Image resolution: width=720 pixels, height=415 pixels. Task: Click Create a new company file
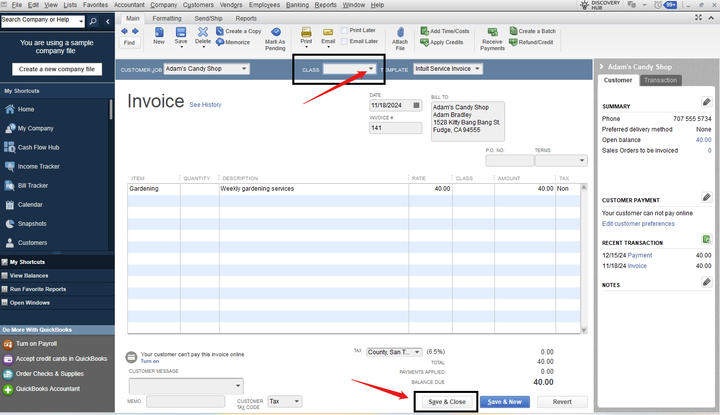click(57, 69)
